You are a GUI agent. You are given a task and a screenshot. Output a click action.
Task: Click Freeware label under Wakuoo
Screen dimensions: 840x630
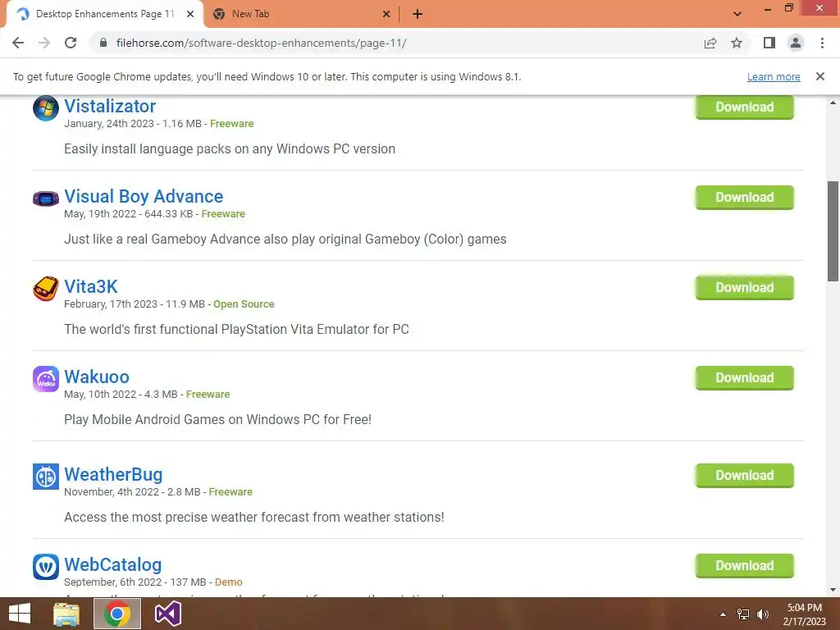click(x=208, y=395)
